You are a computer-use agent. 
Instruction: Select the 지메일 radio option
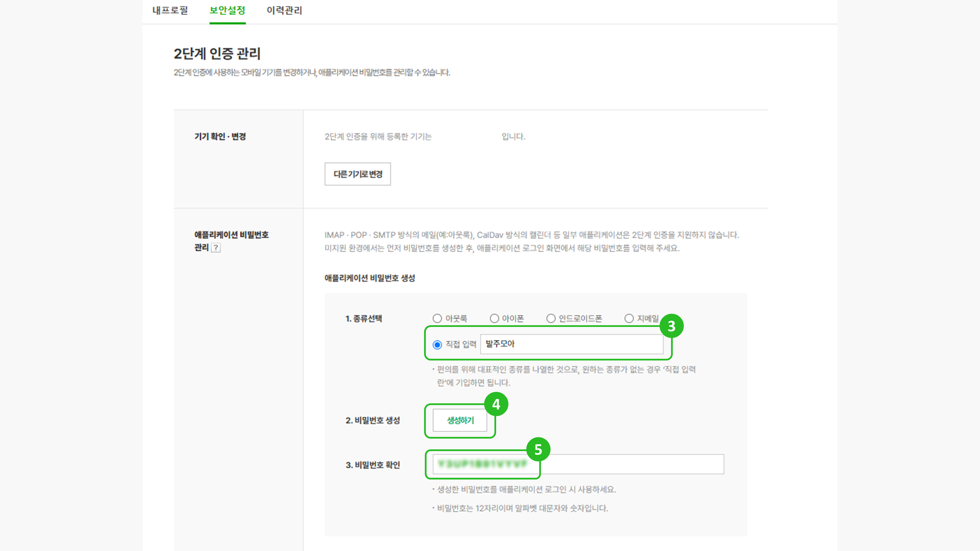pyautogui.click(x=629, y=319)
